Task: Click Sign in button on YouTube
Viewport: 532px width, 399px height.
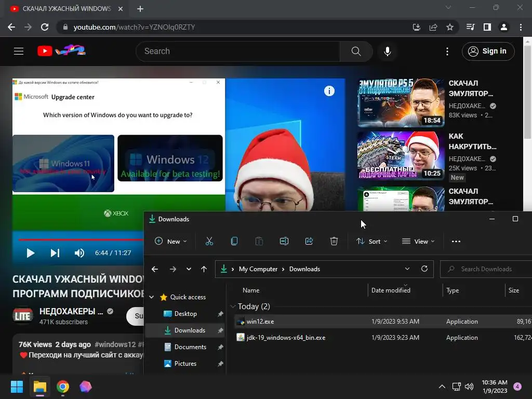Action: tap(488, 51)
